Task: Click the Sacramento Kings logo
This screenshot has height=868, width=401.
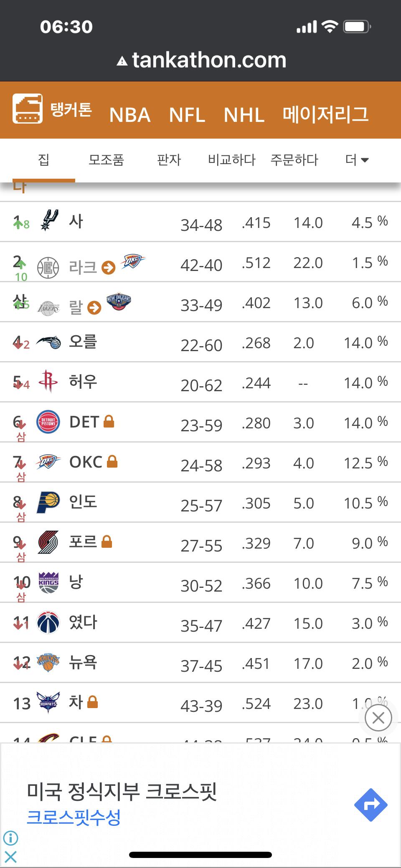Action: 48,582
